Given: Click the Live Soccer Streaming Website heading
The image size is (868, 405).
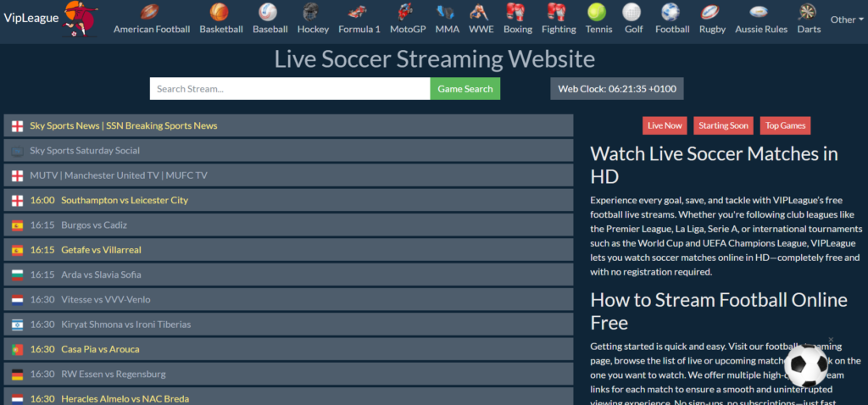Looking at the screenshot, I should (435, 59).
